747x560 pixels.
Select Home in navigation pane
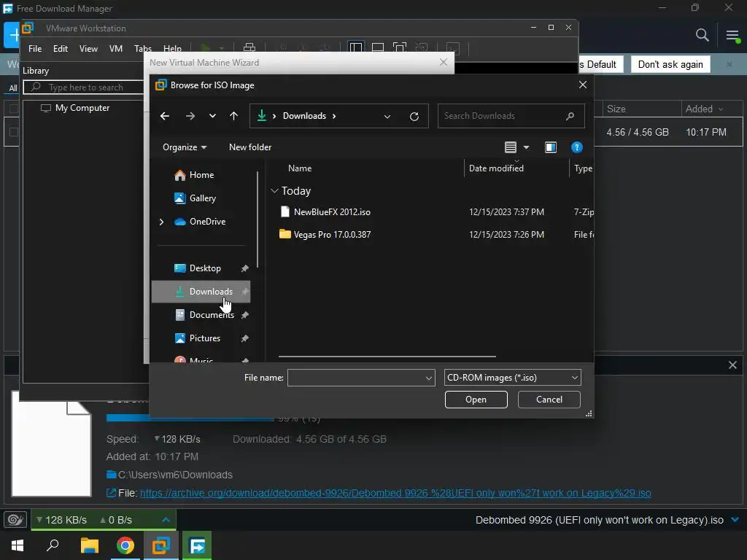(201, 175)
